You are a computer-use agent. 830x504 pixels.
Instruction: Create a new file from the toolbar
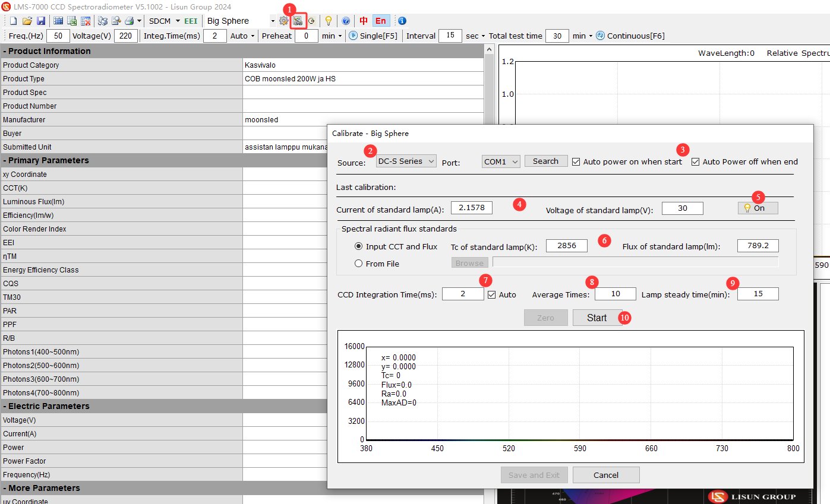pos(13,21)
